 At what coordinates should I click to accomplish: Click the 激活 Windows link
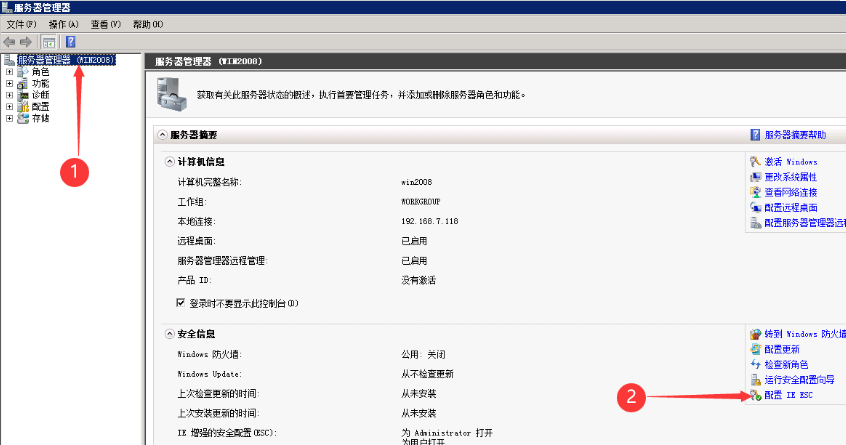point(791,161)
